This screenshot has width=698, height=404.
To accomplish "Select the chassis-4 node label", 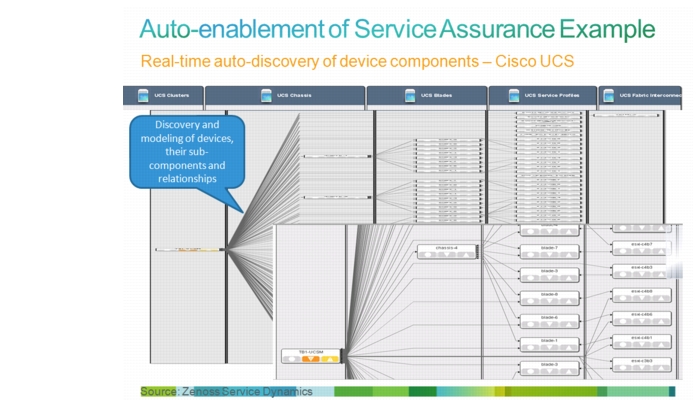I will point(446,248).
